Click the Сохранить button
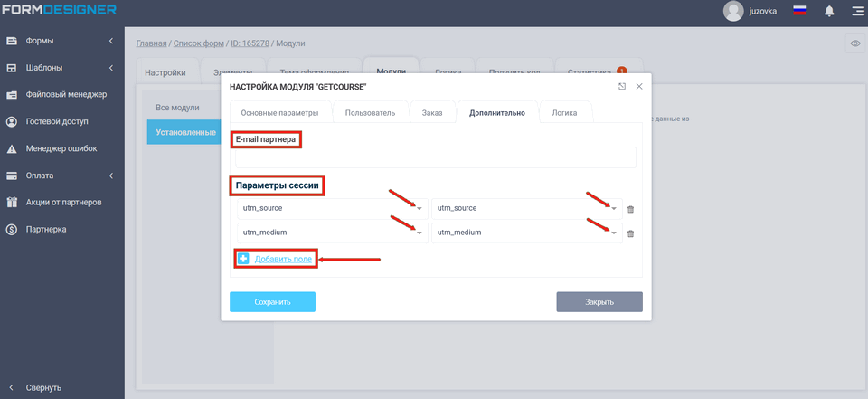The image size is (868, 399). [x=272, y=302]
